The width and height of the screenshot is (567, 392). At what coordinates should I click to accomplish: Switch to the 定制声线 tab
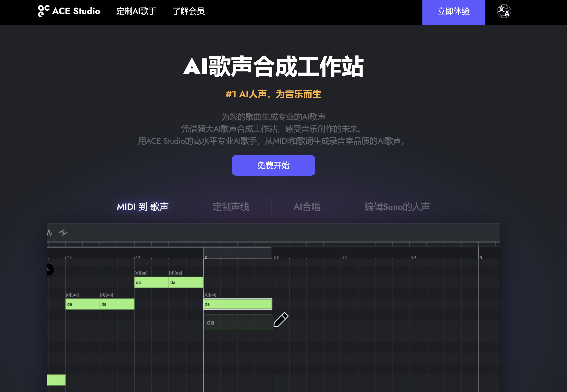(x=231, y=207)
